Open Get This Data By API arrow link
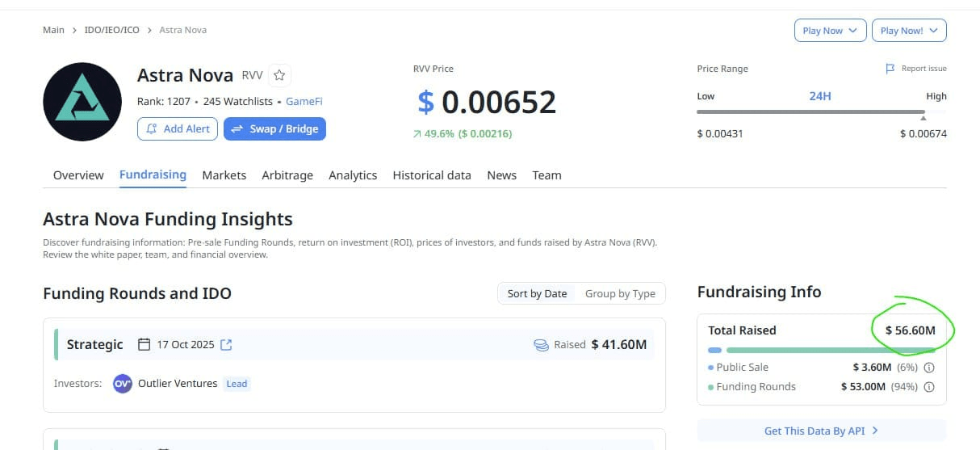The height and width of the screenshot is (450, 980). tap(821, 431)
